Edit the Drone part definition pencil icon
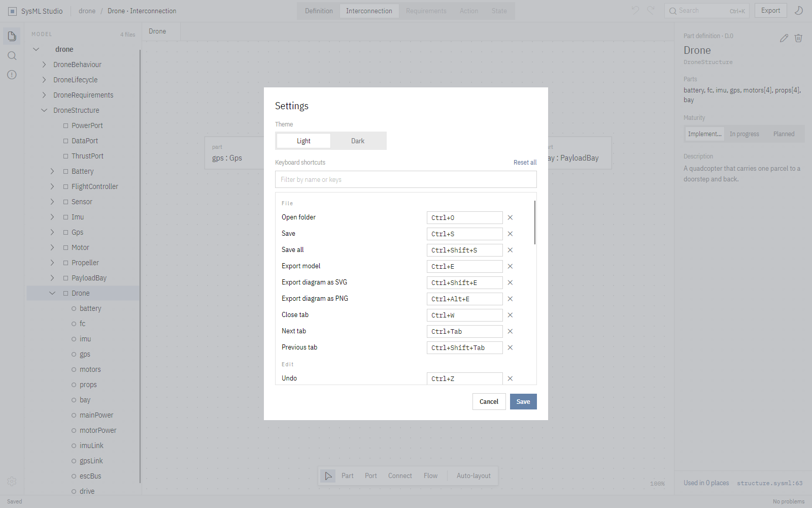812x508 pixels. coord(784,38)
